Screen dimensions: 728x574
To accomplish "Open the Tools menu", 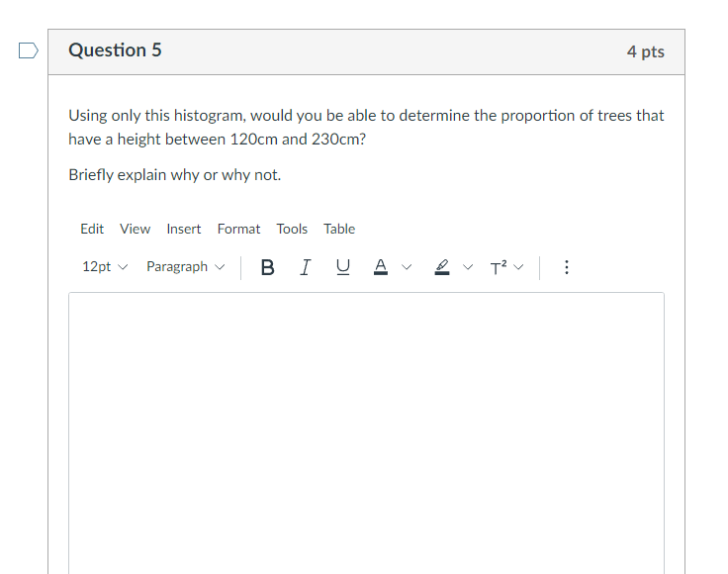I will point(292,229).
